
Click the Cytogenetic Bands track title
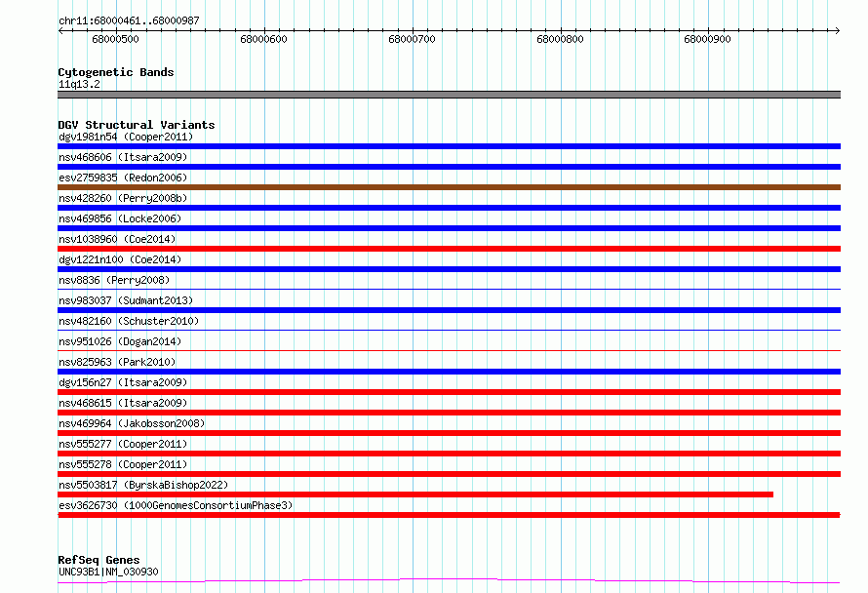116,72
